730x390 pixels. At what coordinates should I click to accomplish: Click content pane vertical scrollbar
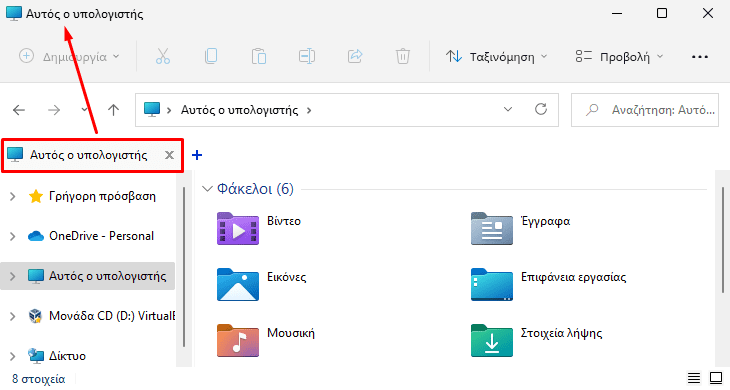(x=723, y=240)
